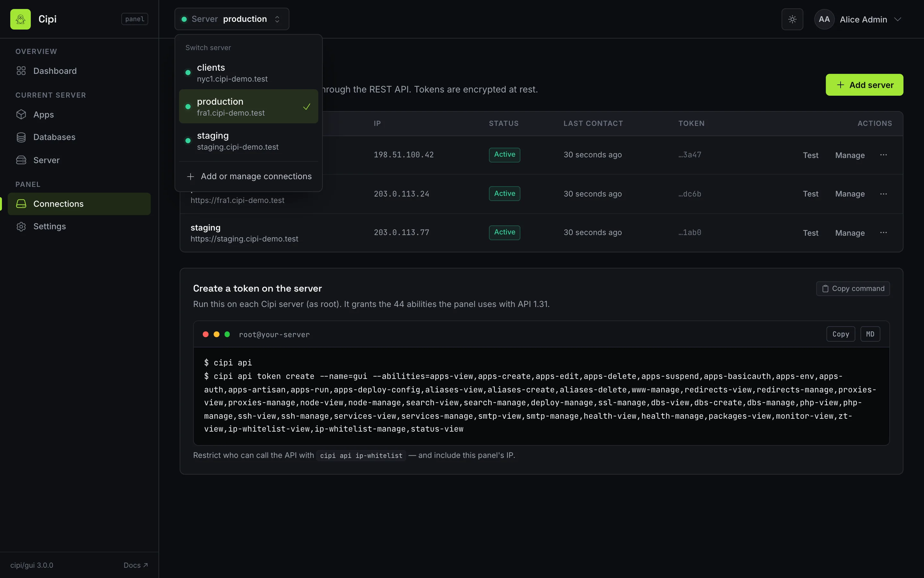Image resolution: width=924 pixels, height=578 pixels.
Task: Click the Copy command button
Action: pos(852,289)
